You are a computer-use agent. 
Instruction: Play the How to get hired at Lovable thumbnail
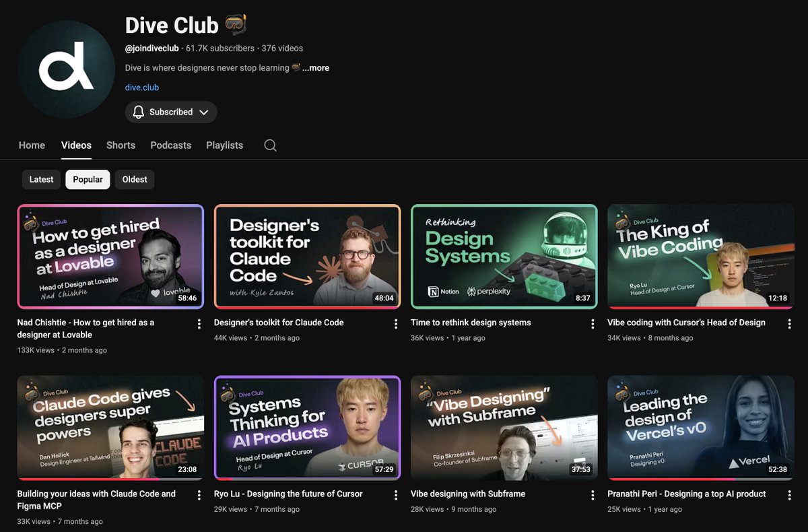110,257
